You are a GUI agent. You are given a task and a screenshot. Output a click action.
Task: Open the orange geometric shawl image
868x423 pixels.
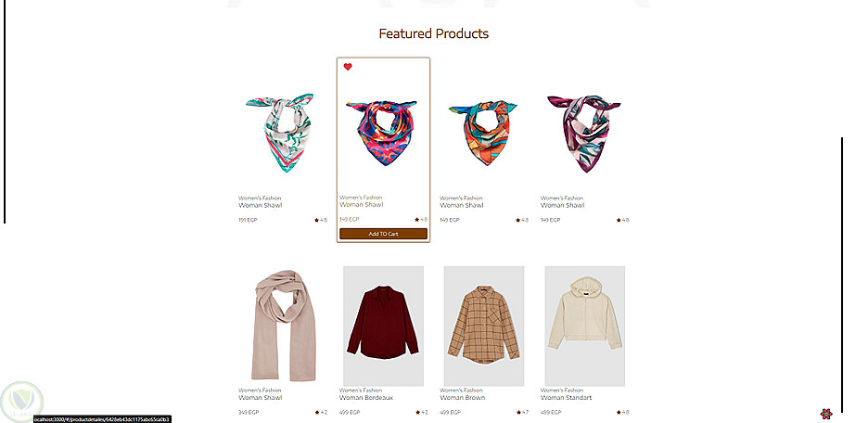pos(483,133)
